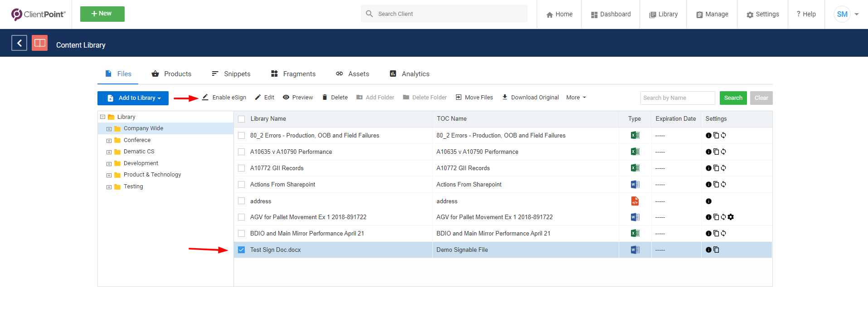Switch to the Fragments tab
The width and height of the screenshot is (868, 314).
point(293,74)
